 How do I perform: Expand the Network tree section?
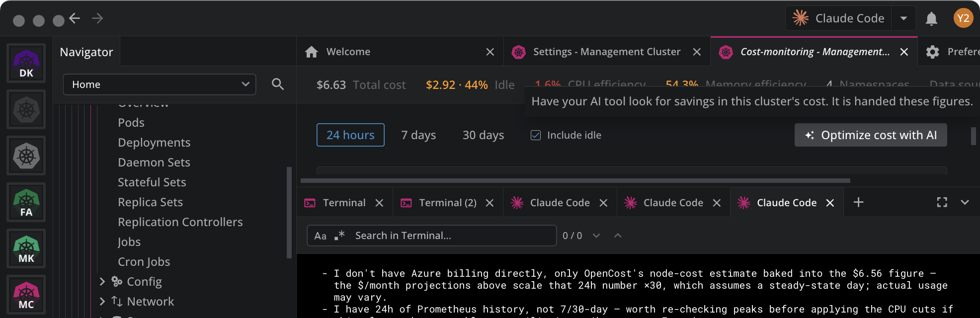click(x=102, y=302)
